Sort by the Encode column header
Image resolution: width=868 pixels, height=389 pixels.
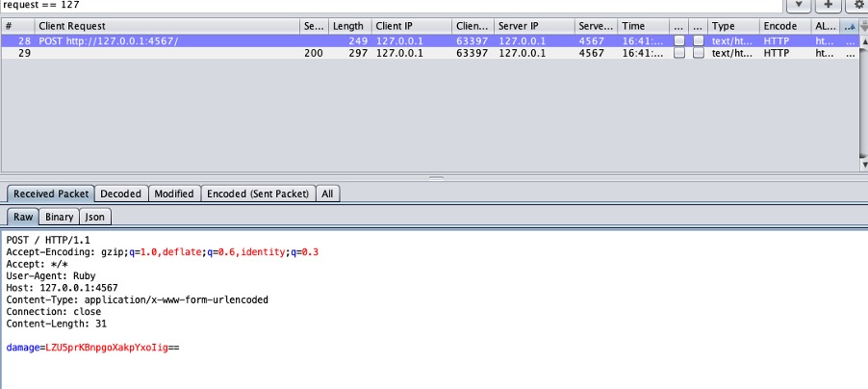tap(785, 26)
